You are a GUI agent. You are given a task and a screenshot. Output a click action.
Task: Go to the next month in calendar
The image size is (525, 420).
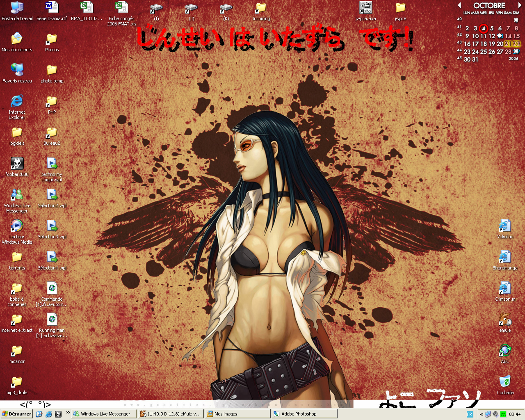[x=520, y=5]
